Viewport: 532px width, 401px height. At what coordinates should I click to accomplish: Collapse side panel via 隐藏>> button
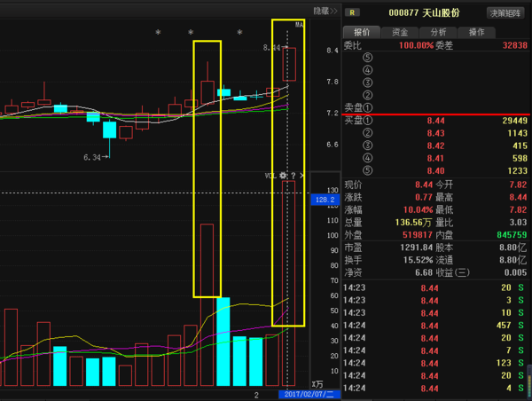click(325, 12)
